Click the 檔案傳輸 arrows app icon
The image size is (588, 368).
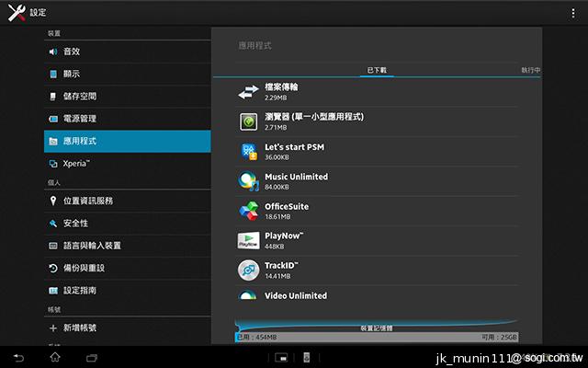click(x=248, y=92)
